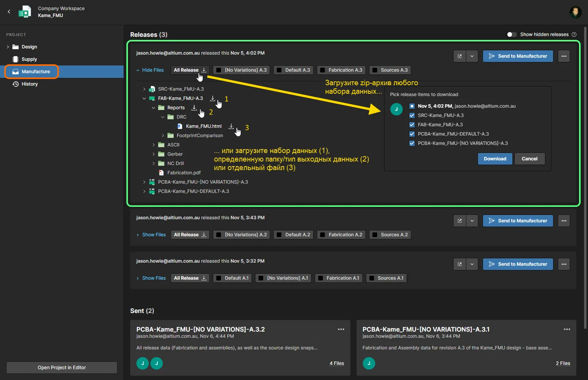The image size is (588, 380).
Task: Open user profile avatar menu
Action: [575, 12]
